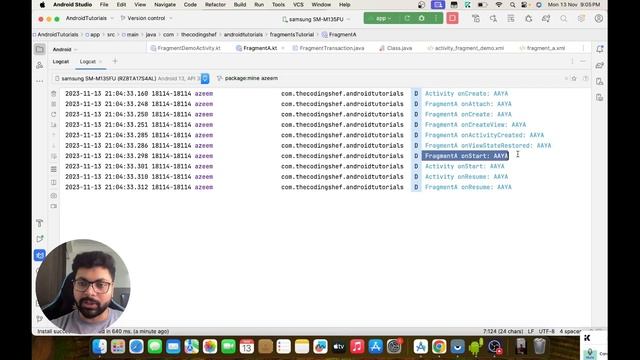This screenshot has height=360, width=640.
Task: Add a new Logcat tab with plus
Action: (x=115, y=61)
